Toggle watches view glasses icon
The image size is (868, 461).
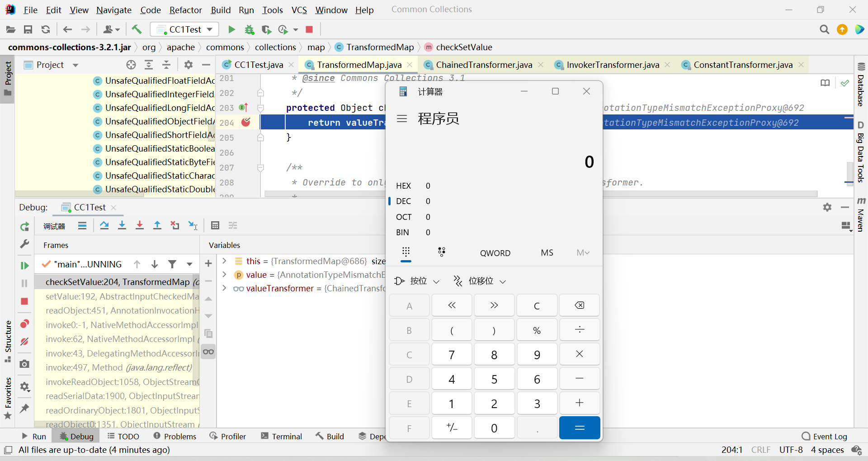coord(208,352)
